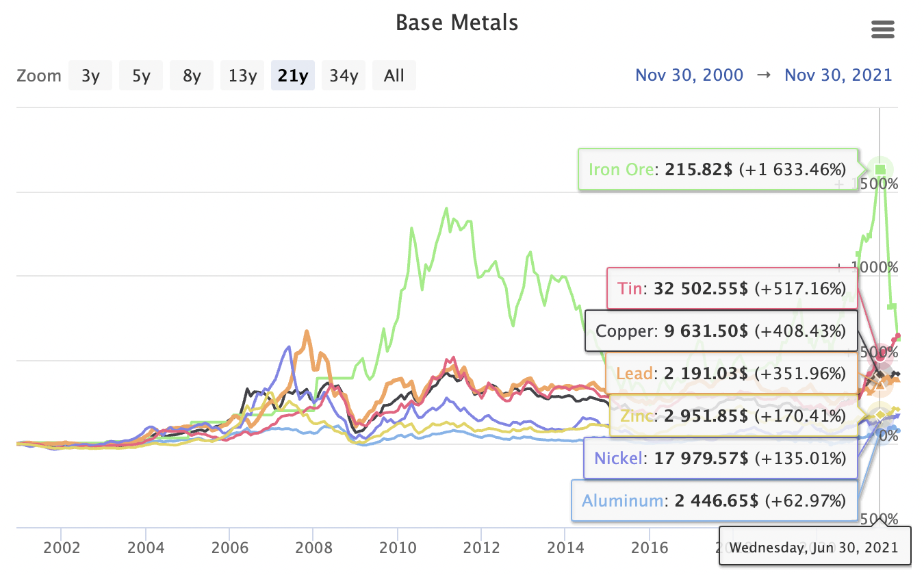This screenshot has height=575, width=924.
Task: Edit the Nov 30, 2021 end date
Action: [x=838, y=75]
